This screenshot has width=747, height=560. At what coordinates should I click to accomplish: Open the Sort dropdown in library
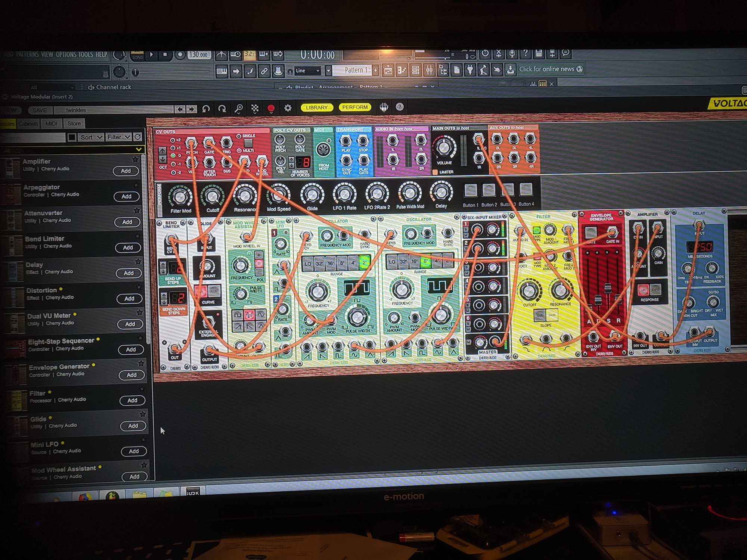pos(91,137)
